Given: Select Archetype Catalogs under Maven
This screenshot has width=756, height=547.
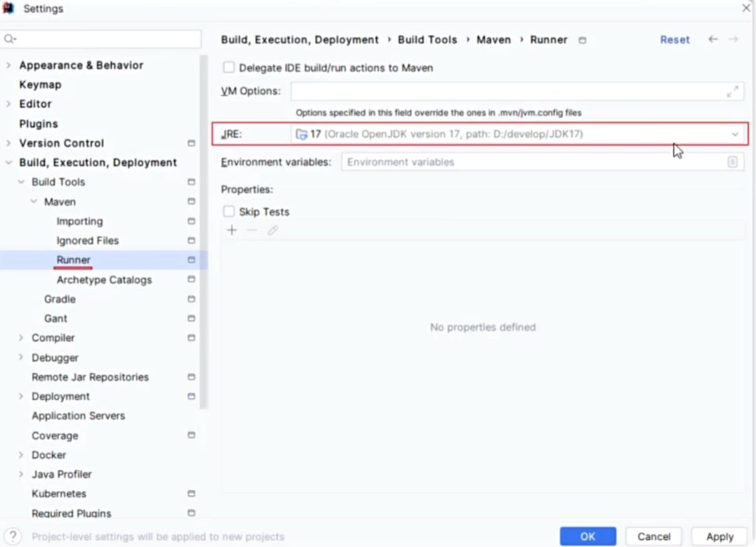Looking at the screenshot, I should point(104,280).
